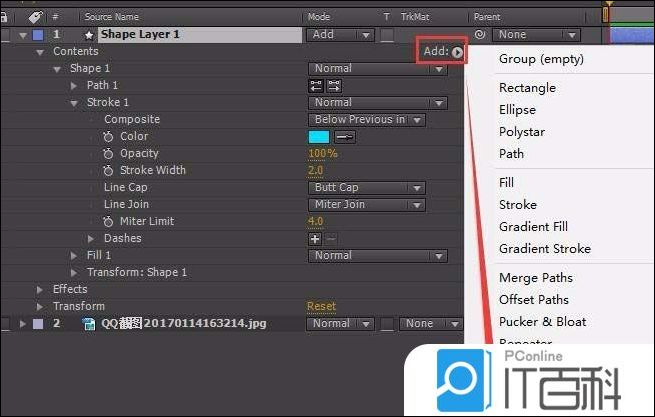Toggle stopwatch for stroke Opacity
The image size is (655, 417).
pos(108,153)
